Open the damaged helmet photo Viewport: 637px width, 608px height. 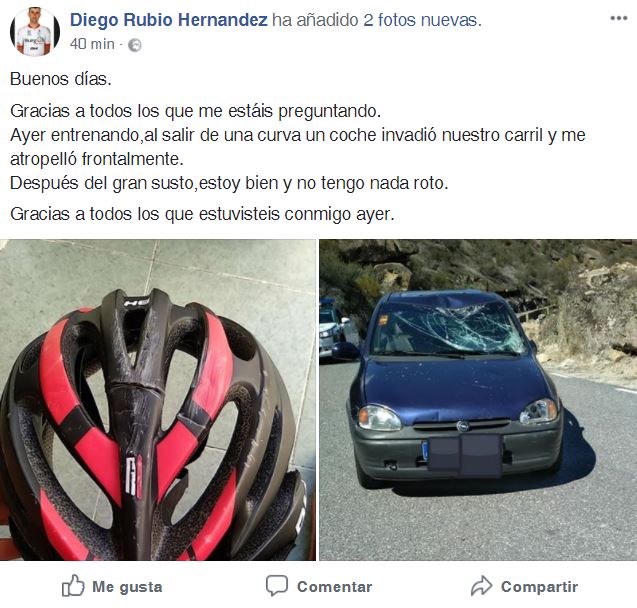[158, 400]
